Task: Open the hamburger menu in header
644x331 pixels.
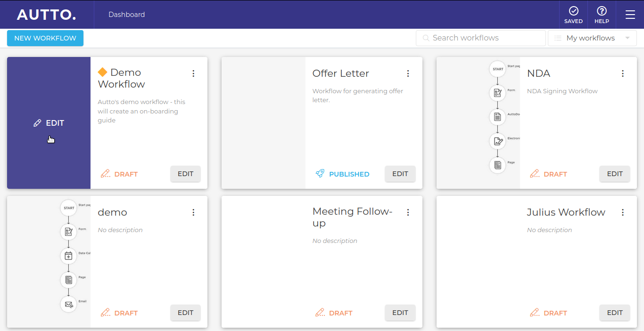Action: point(630,15)
